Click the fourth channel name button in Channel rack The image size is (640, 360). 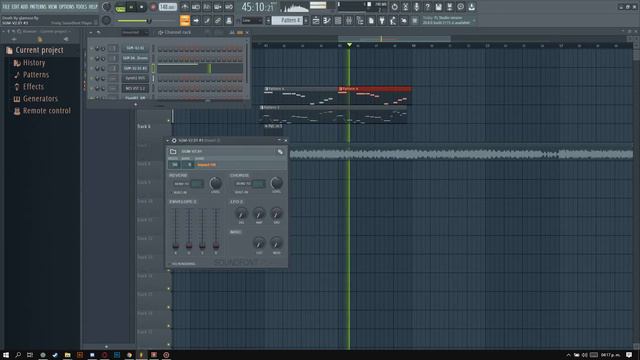[135, 78]
